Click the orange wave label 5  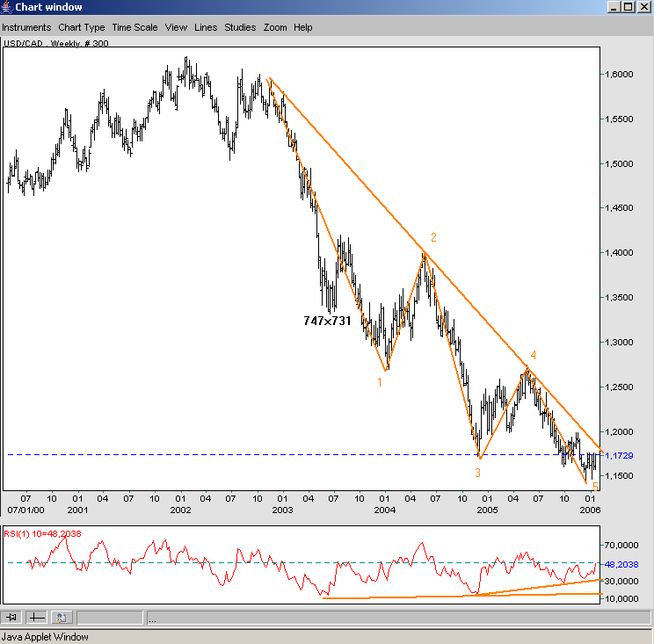coord(596,486)
